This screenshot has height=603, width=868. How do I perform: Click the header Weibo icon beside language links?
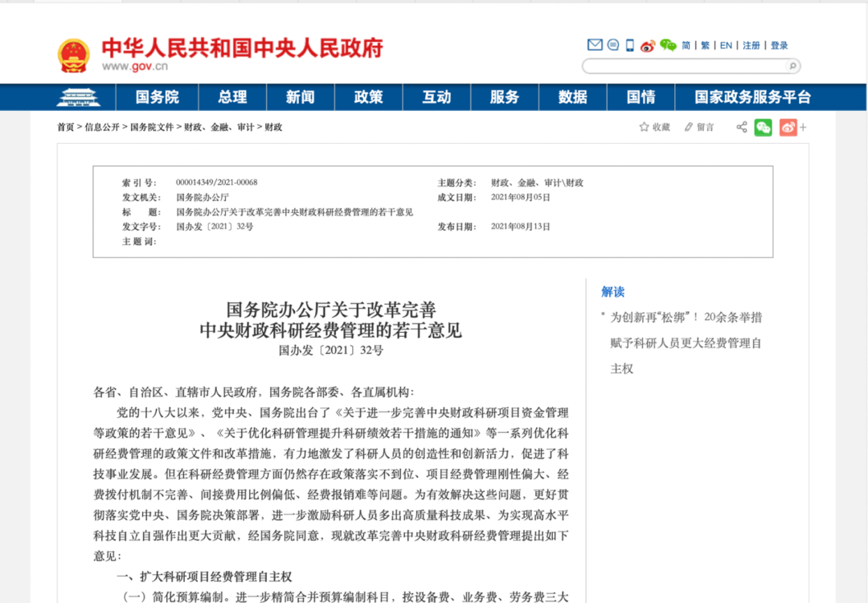pyautogui.click(x=648, y=46)
